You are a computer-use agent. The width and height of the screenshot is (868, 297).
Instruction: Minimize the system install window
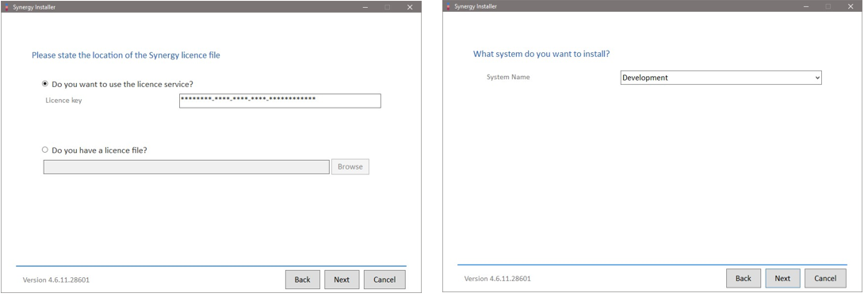[806, 6]
